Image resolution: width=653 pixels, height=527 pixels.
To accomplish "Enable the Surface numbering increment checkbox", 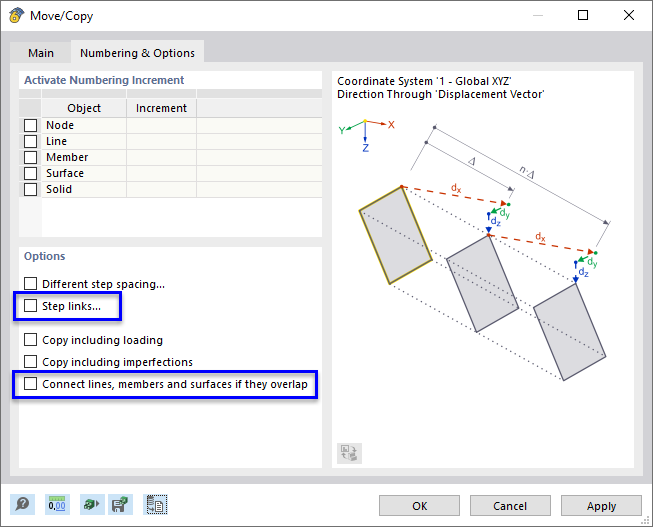I will 30,173.
